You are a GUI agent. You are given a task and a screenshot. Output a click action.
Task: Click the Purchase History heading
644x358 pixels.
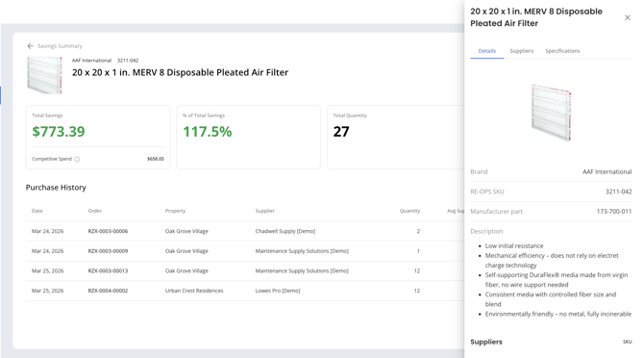tap(56, 188)
